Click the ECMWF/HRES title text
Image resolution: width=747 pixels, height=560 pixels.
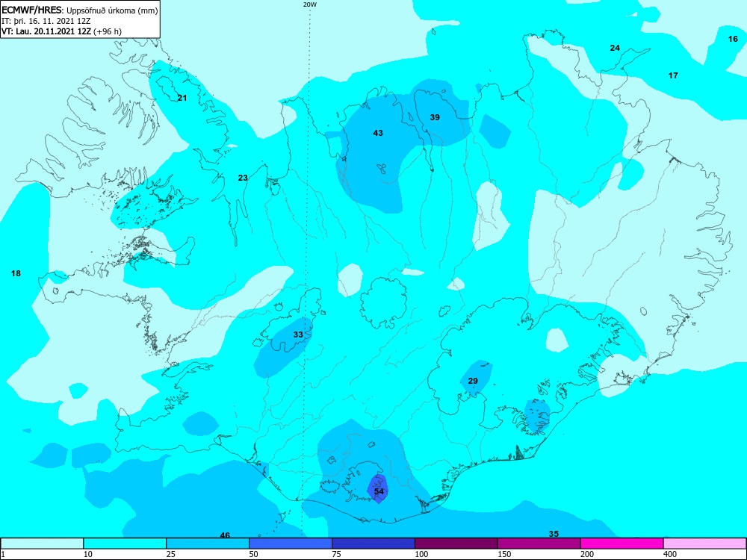(x=31, y=10)
